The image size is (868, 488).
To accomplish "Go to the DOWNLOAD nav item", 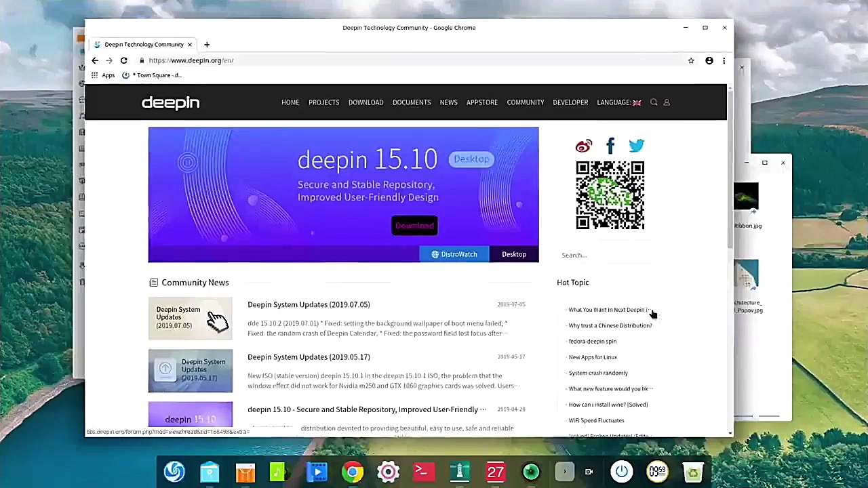I will tap(366, 102).
